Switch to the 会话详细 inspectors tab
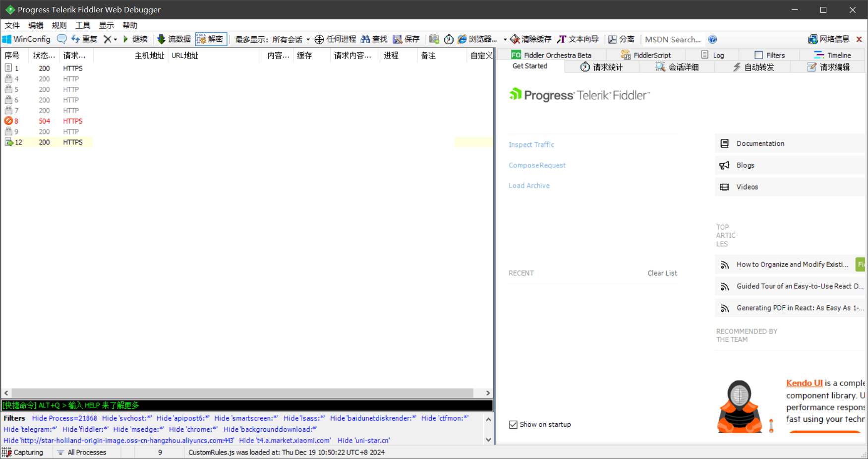 (677, 67)
